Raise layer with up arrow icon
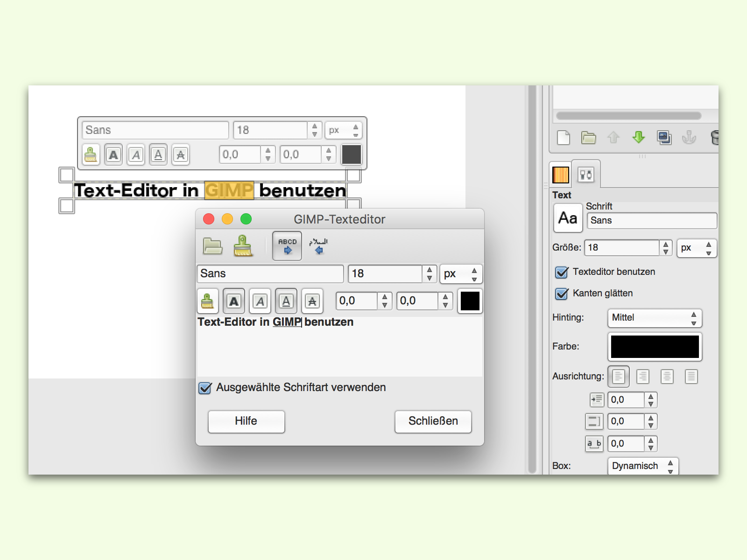 (x=613, y=138)
